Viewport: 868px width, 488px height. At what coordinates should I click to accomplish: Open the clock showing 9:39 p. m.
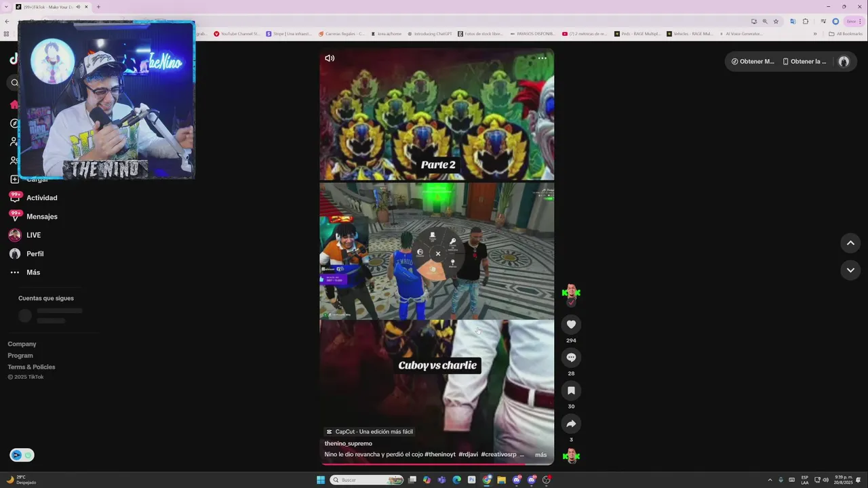(844, 480)
